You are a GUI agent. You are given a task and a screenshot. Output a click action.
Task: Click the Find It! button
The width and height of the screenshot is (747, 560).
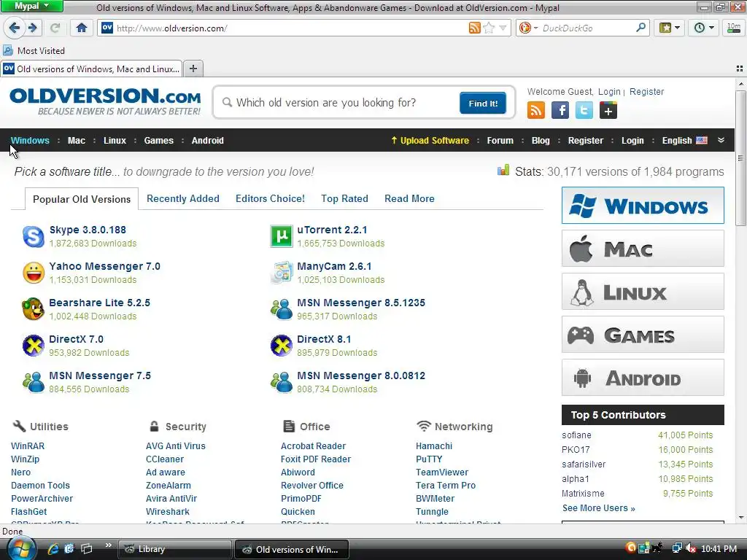[483, 104]
